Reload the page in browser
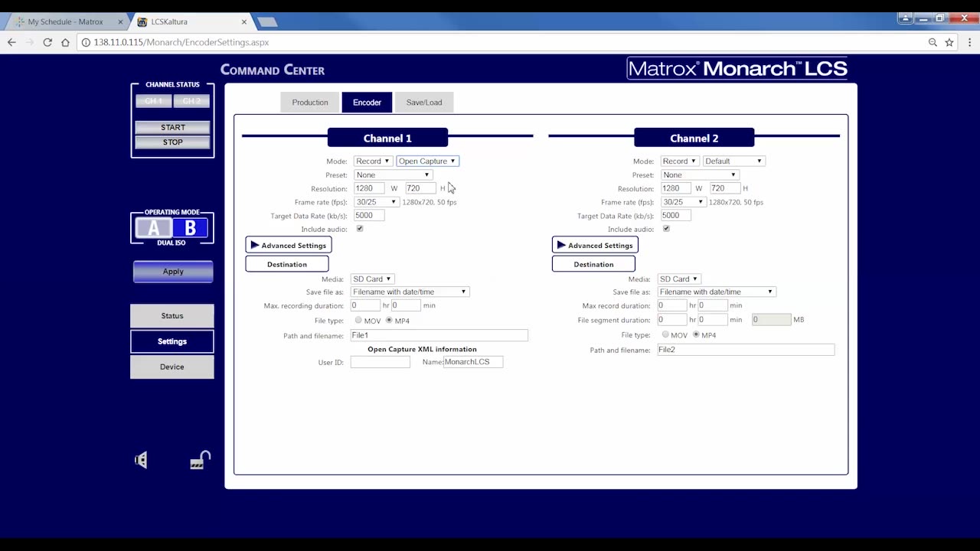Image resolution: width=980 pixels, height=551 pixels. click(x=47, y=42)
